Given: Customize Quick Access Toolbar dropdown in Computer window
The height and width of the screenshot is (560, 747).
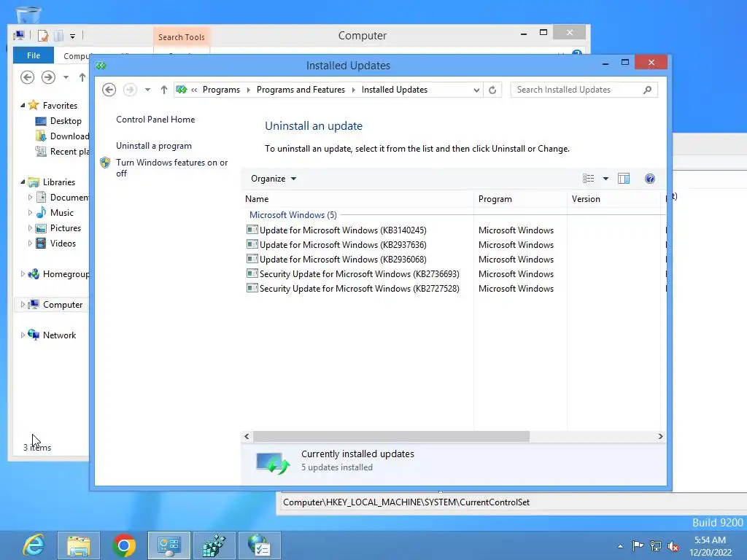Looking at the screenshot, I should (x=72, y=36).
